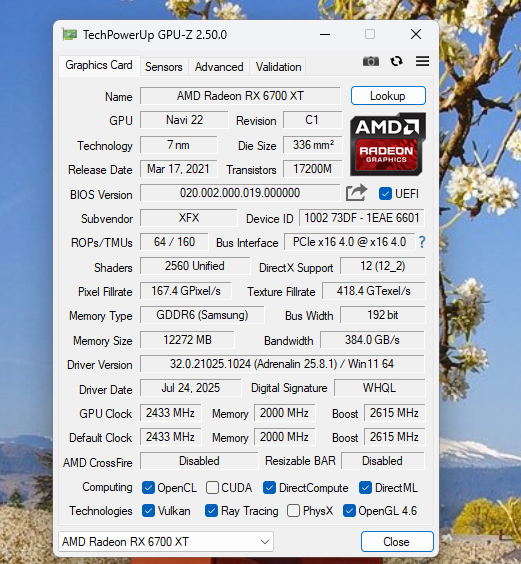
Task: Toggle the CUDA checkbox
Action: 212,488
